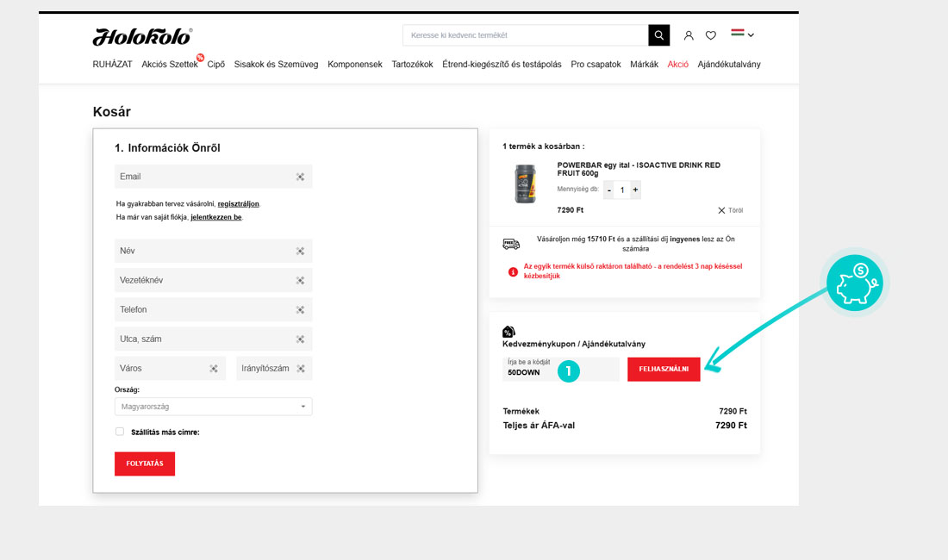The image size is (948, 560).
Task: Open the wishlist heart icon
Action: [711, 35]
